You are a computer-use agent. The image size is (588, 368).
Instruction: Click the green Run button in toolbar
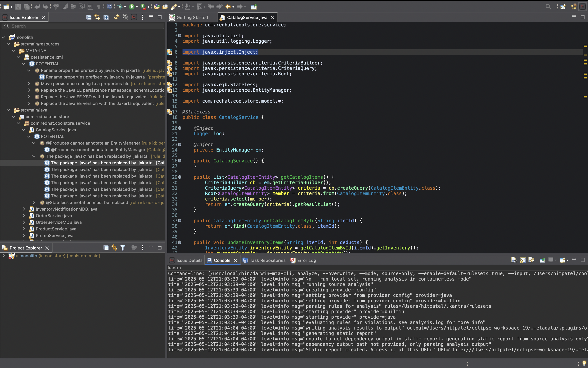132,7
